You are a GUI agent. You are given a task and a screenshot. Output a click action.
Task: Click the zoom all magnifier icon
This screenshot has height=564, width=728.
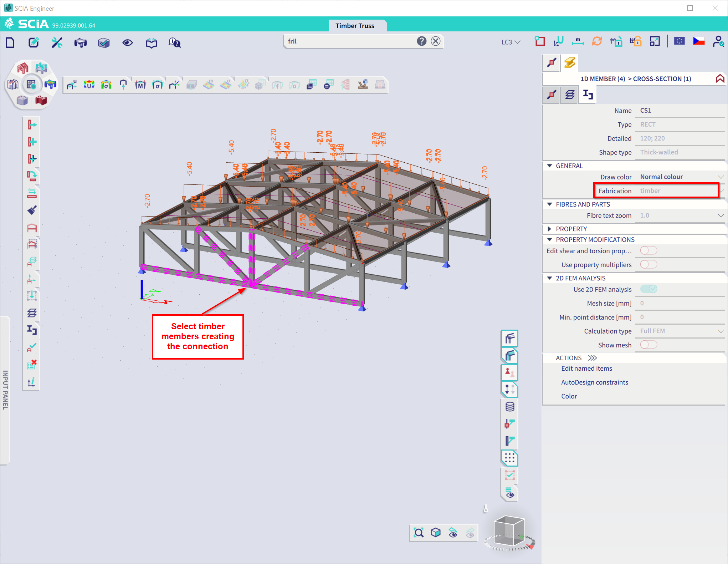tap(419, 533)
